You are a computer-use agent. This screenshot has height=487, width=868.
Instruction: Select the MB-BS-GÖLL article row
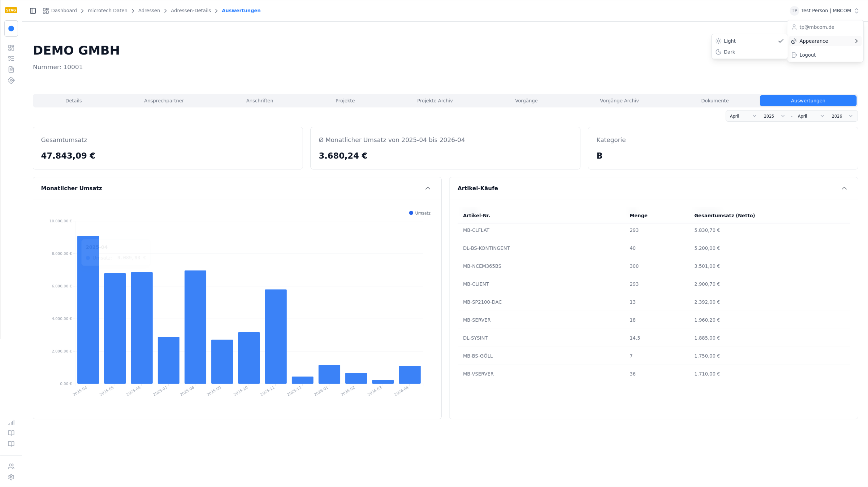(x=653, y=356)
